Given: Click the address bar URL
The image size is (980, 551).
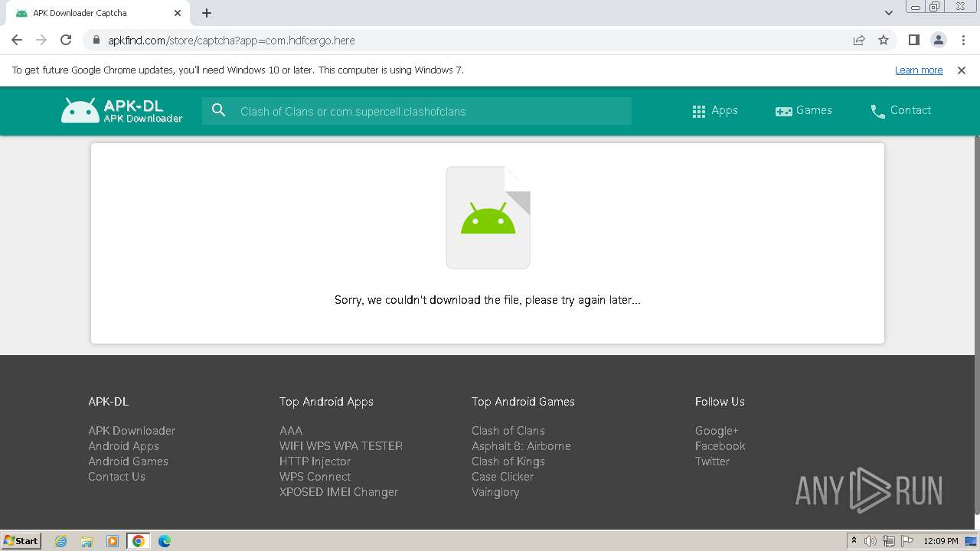Looking at the screenshot, I should (231, 40).
